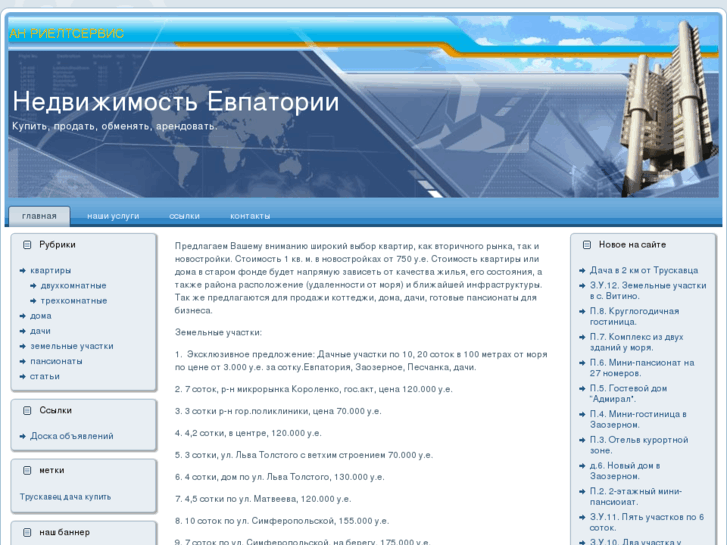Click the АН РИЕЛТСЕРВИС site logo text
The image size is (727, 545).
coord(67,34)
